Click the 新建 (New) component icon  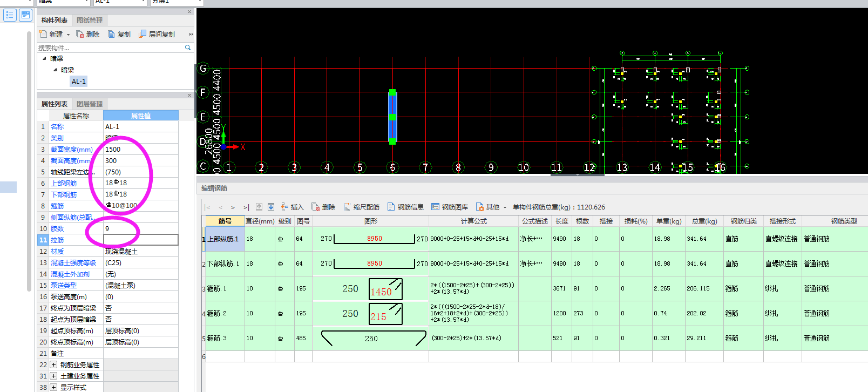[43, 34]
